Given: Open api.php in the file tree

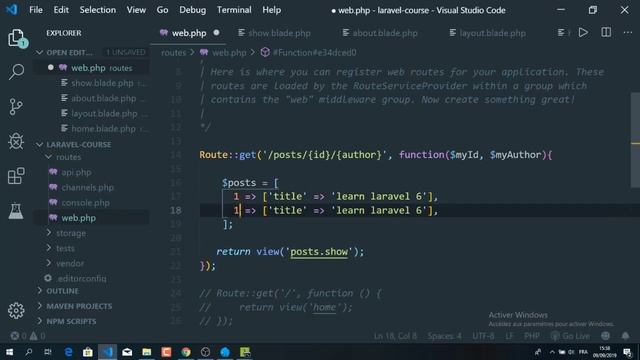Looking at the screenshot, I should click(76, 172).
